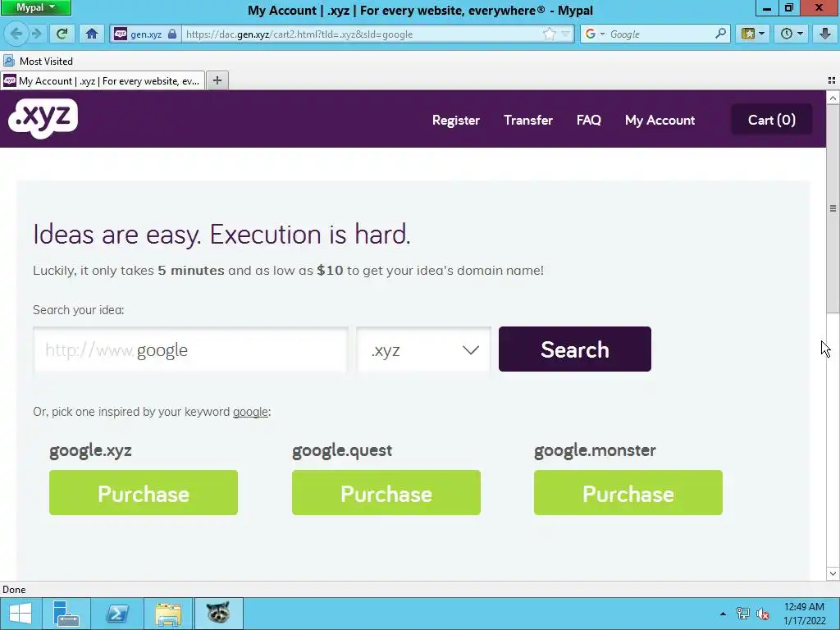This screenshot has width=840, height=630.
Task: Open the Register navigation link
Action: tap(456, 120)
